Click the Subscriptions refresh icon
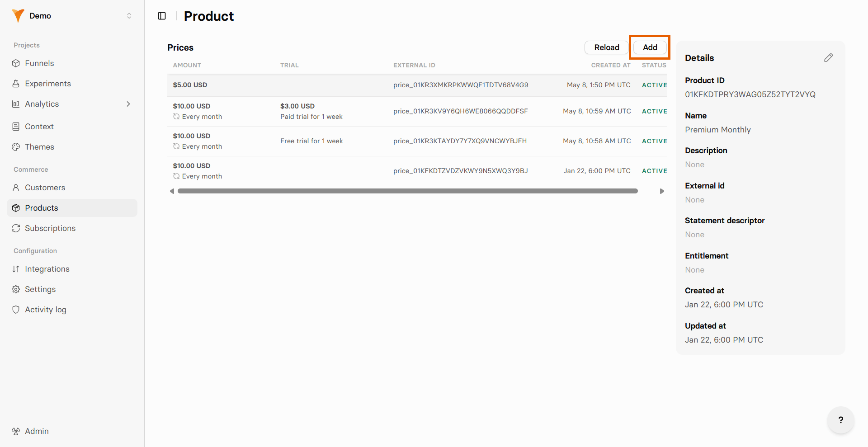868x447 pixels. pyautogui.click(x=16, y=228)
